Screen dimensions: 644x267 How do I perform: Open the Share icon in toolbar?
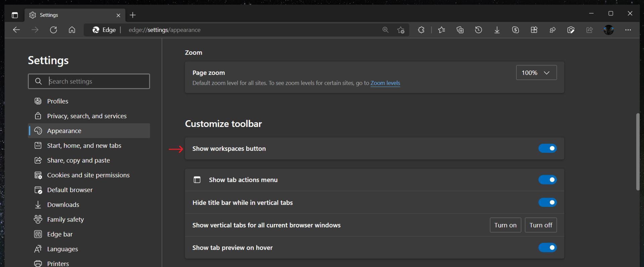coord(589,30)
